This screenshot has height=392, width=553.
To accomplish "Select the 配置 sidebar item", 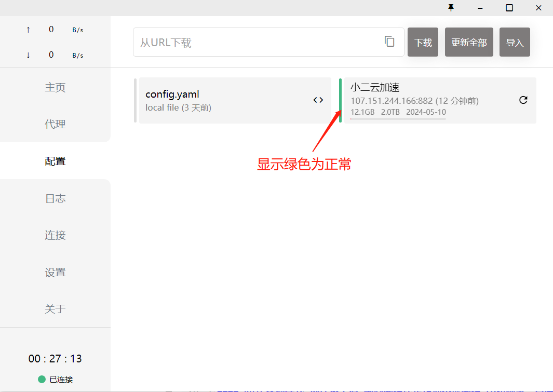I will pyautogui.click(x=55, y=161).
